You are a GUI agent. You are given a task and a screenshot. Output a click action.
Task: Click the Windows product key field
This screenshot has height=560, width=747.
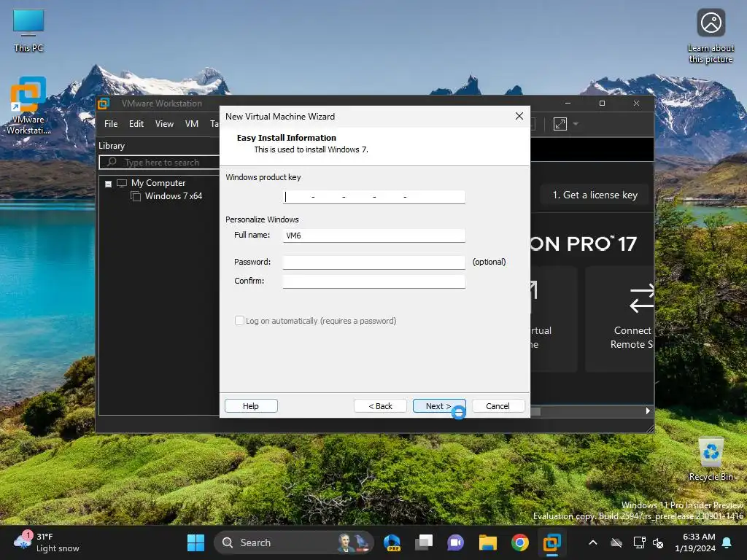[x=374, y=197]
